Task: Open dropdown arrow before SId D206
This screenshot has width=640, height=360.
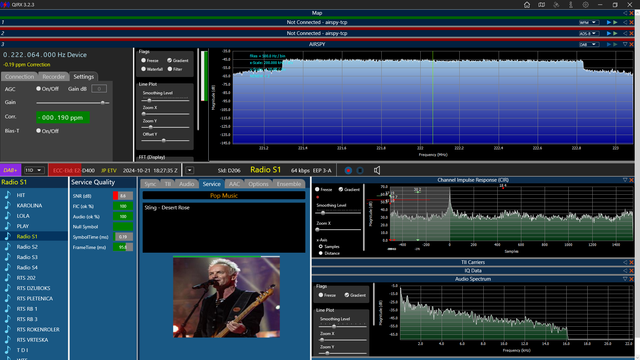Action: point(190,170)
